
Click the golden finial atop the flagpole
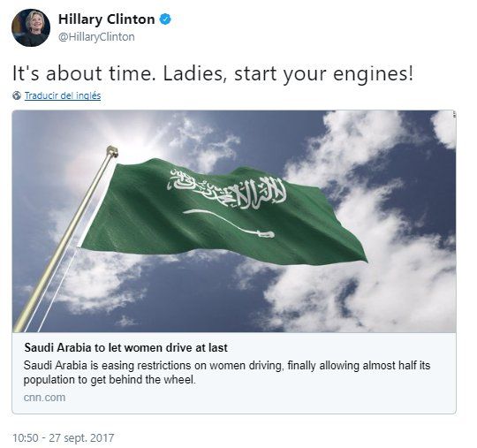tap(112, 151)
